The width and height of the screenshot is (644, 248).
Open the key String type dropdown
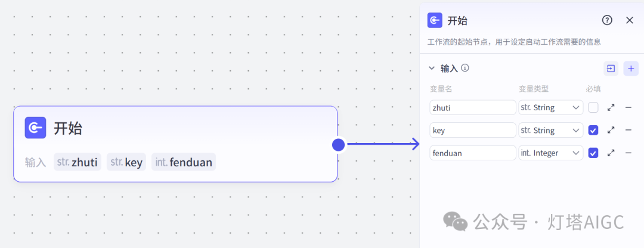pos(550,130)
